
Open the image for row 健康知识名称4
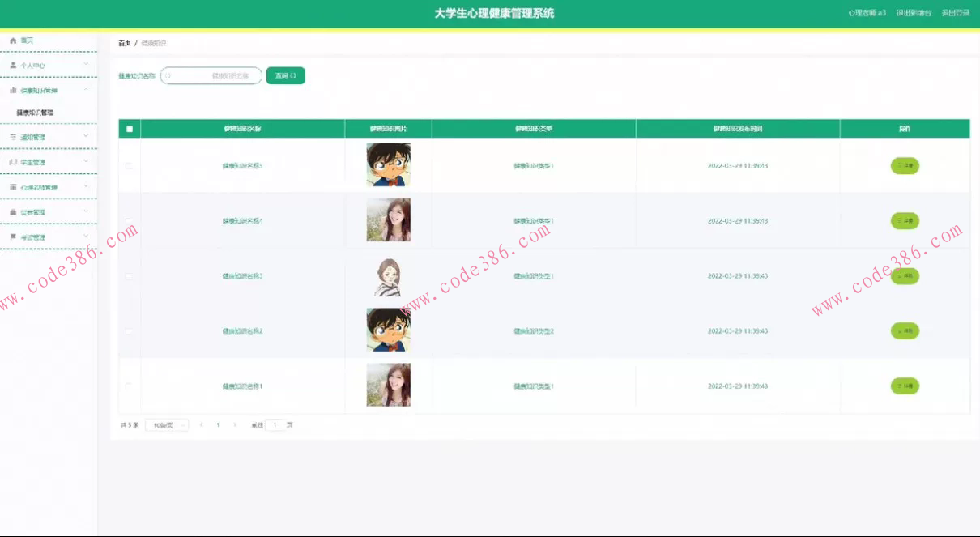(388, 220)
